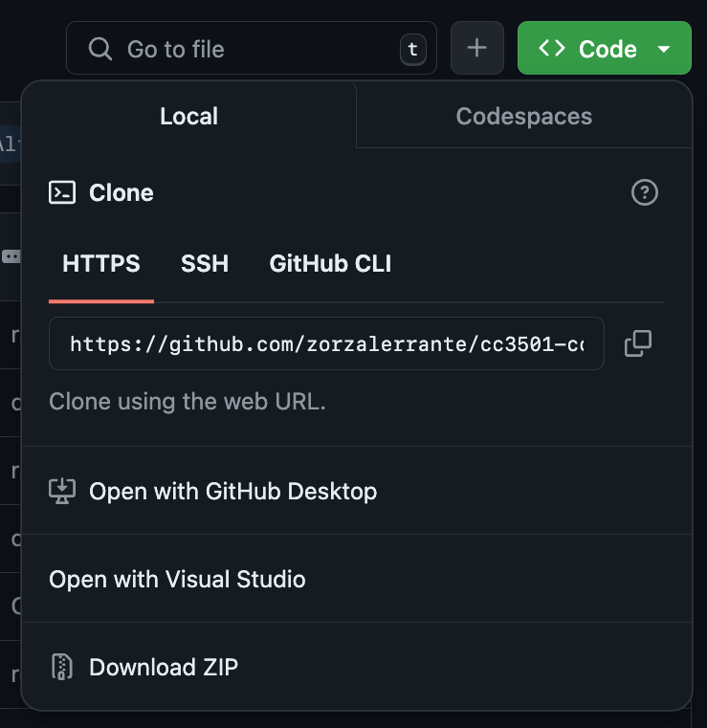Image resolution: width=707 pixels, height=728 pixels.
Task: Click the terminal icon next to Clone
Action: click(x=62, y=193)
